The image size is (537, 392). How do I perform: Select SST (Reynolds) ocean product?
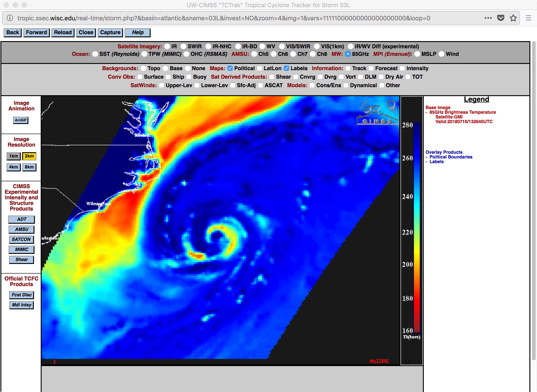point(95,54)
